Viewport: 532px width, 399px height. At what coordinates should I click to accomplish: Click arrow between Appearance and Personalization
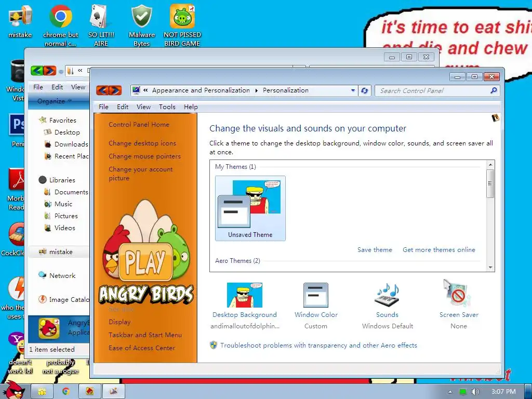[256, 90]
